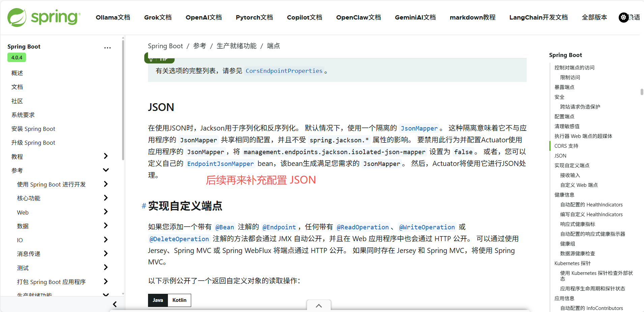Open Grok文档 in top navigation
This screenshot has width=644, height=312.
point(158,18)
